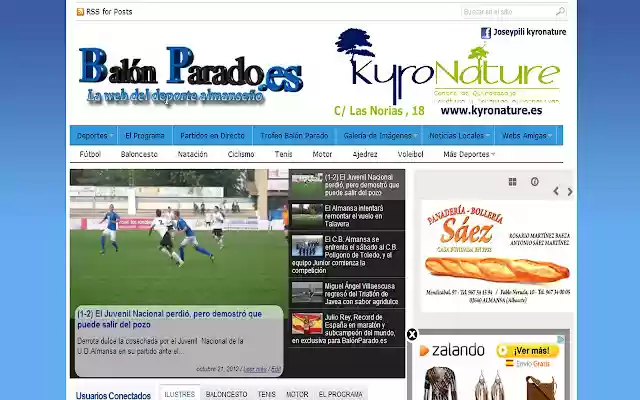Expand the Galería de Imágenes menu
The image size is (640, 400).
point(379,136)
